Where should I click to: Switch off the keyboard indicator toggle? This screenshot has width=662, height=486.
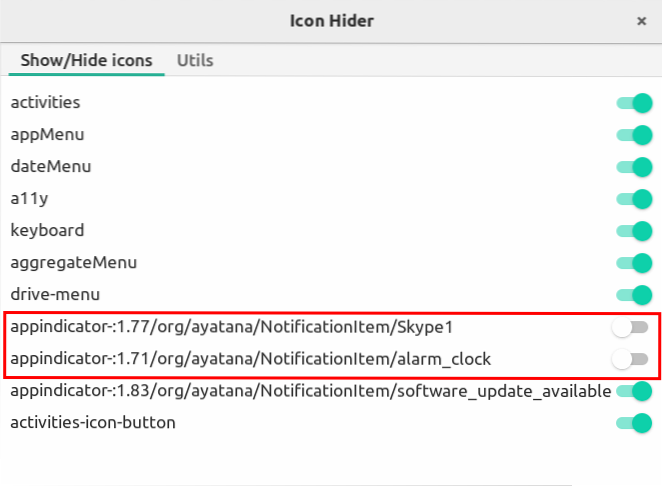click(x=633, y=230)
